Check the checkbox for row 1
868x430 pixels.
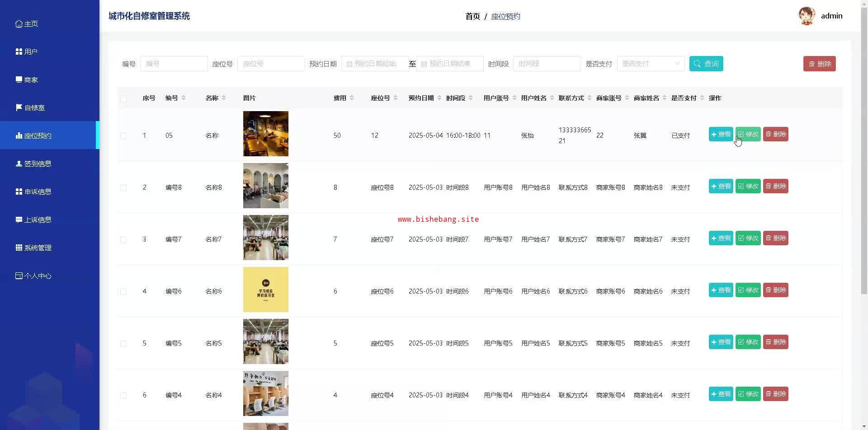[123, 136]
